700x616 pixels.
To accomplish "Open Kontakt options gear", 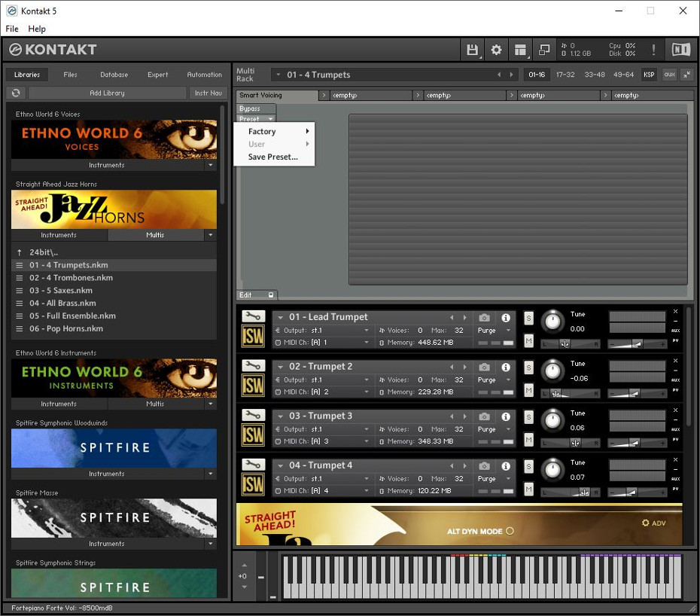I will point(496,50).
